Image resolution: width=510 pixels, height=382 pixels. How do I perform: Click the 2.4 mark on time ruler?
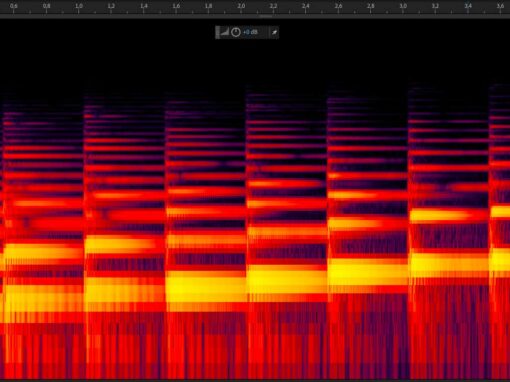[306, 6]
